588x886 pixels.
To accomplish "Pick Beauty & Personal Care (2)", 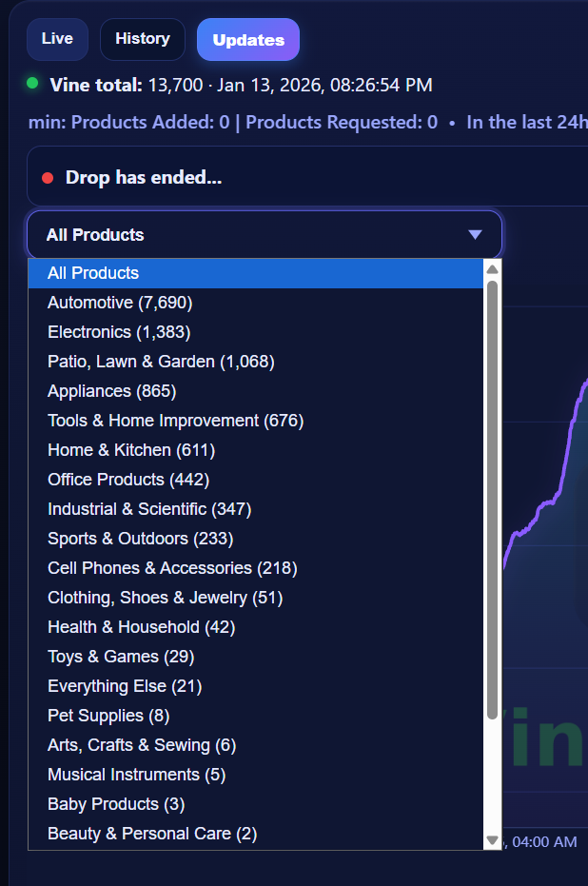I will coord(256,834).
